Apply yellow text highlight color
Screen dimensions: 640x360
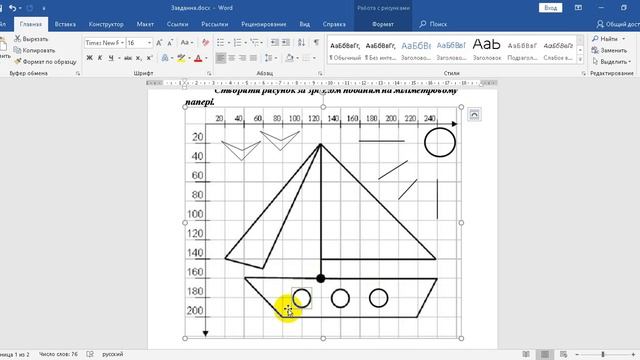coord(182,58)
